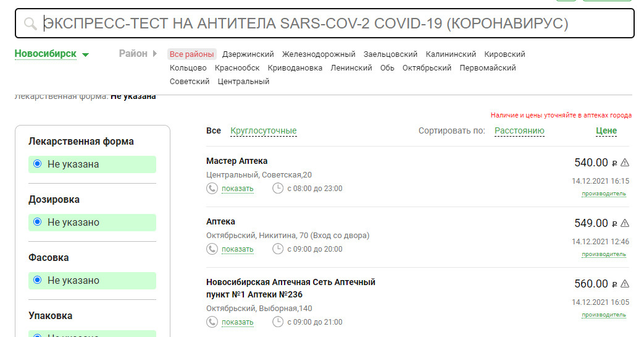
Task: Click the red availability notice text
Action: click(561, 115)
